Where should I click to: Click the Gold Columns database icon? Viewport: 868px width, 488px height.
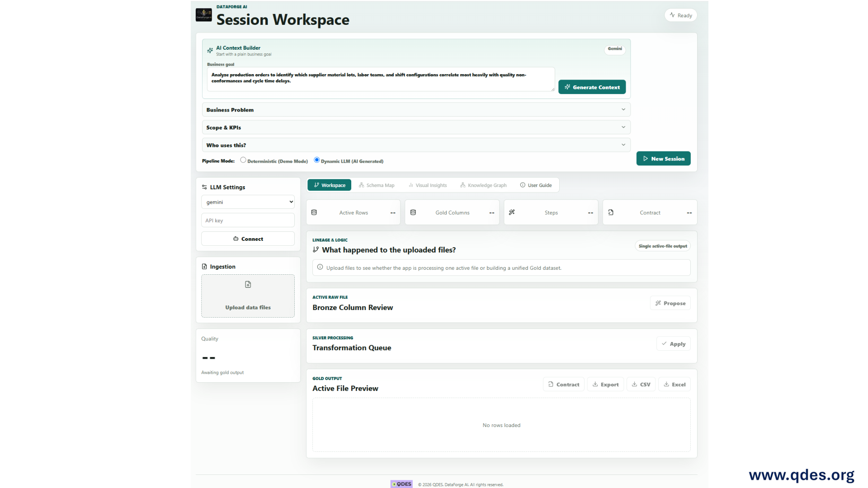click(413, 212)
